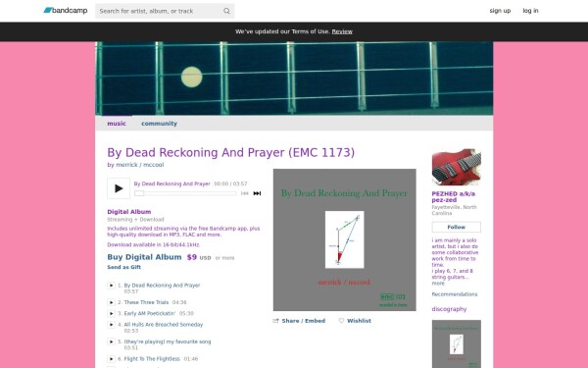This screenshot has width=588, height=368.
Task: Click the guitar fretboard header banner
Action: [294, 79]
